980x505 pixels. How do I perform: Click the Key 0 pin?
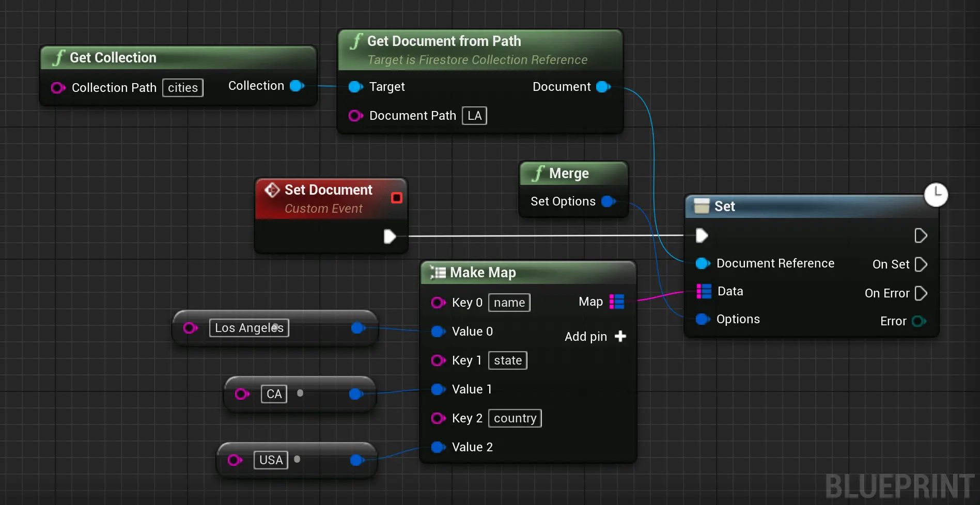(x=438, y=303)
